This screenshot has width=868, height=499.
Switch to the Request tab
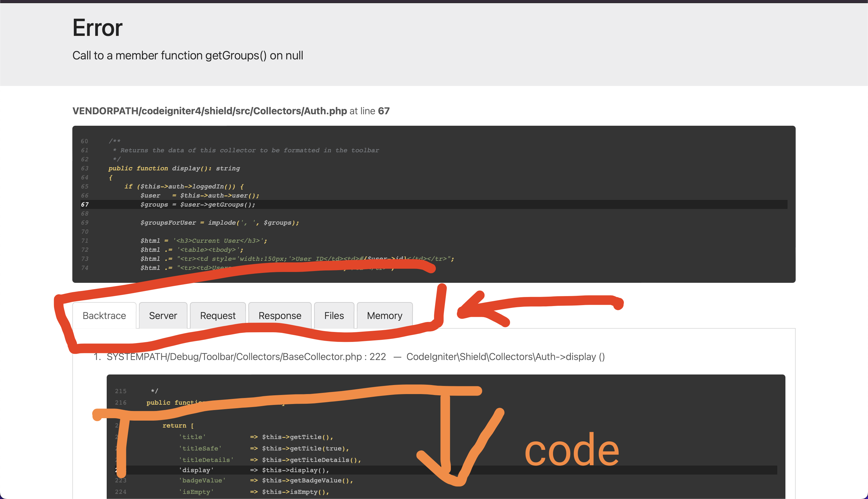[218, 315]
